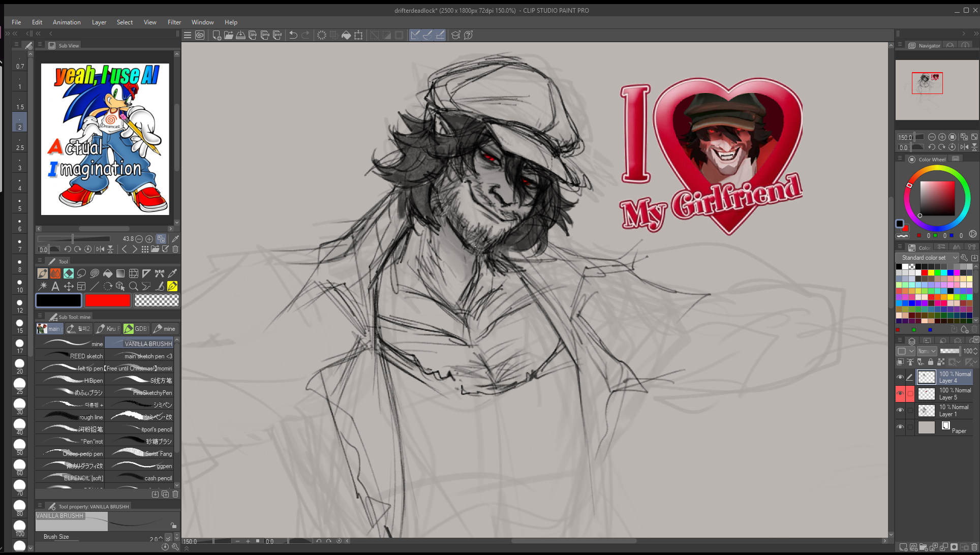Image resolution: width=980 pixels, height=555 pixels.
Task: Open the Filter menu
Action: [174, 22]
